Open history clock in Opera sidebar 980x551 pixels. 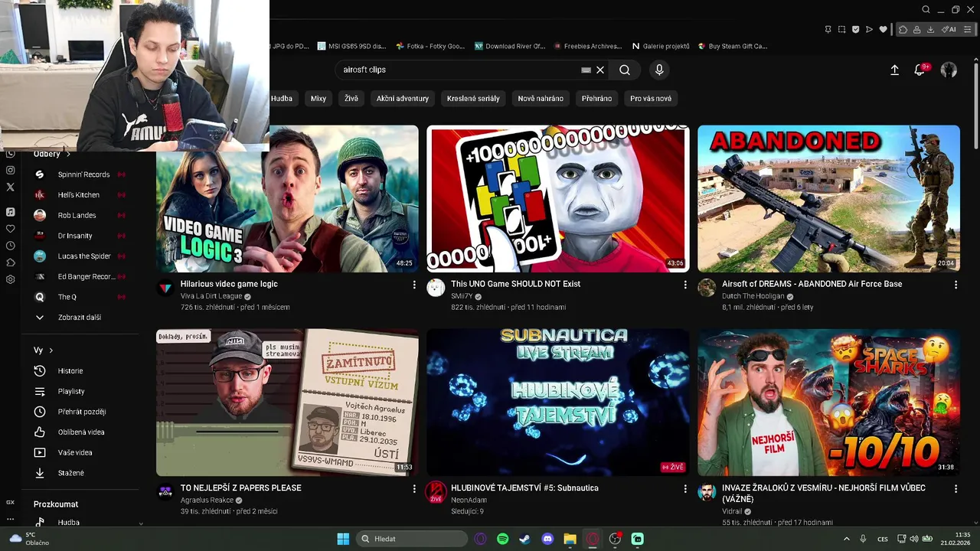tap(11, 246)
